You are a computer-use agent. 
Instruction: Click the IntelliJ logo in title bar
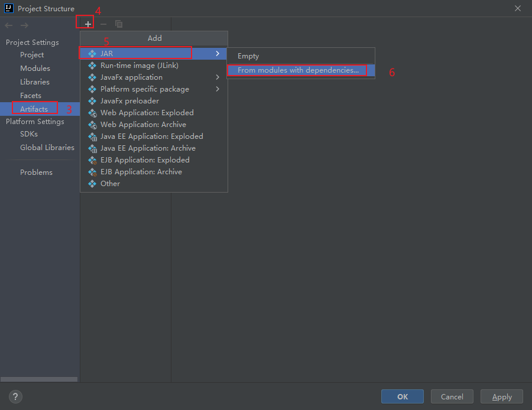tap(9, 8)
